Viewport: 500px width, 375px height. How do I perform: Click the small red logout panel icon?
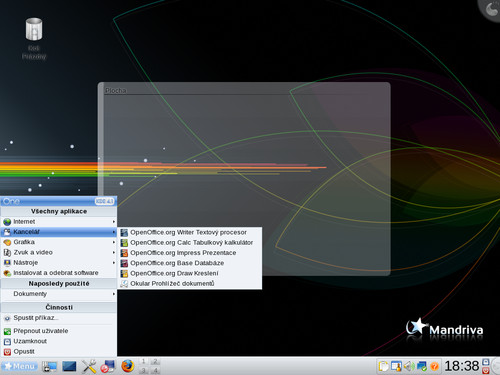pyautogui.click(x=486, y=370)
